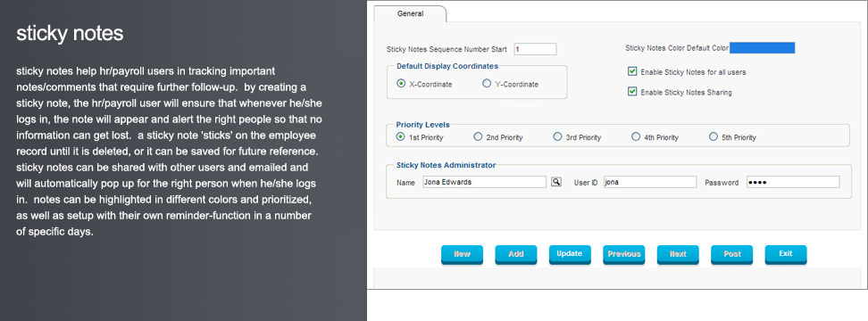This screenshot has height=321, width=868.
Task: Toggle Enable Sticky Notes for all users
Action: [632, 72]
